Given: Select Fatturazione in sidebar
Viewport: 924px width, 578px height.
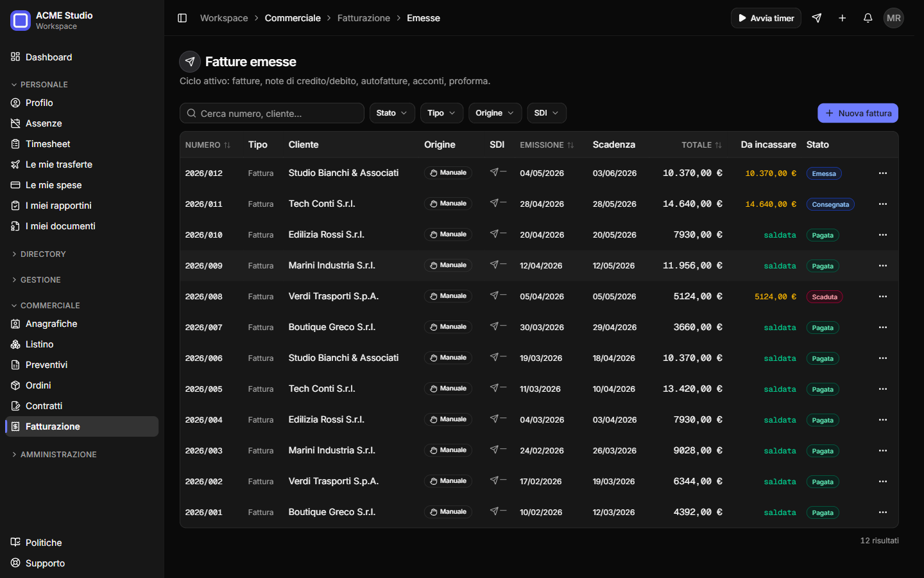Looking at the screenshot, I should pos(82,426).
